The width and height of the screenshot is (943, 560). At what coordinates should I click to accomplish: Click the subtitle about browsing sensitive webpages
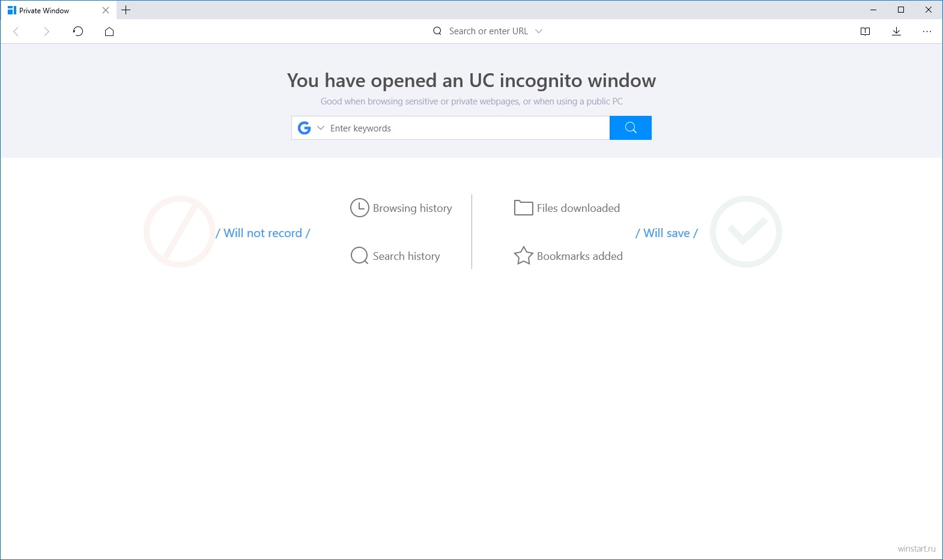click(471, 101)
